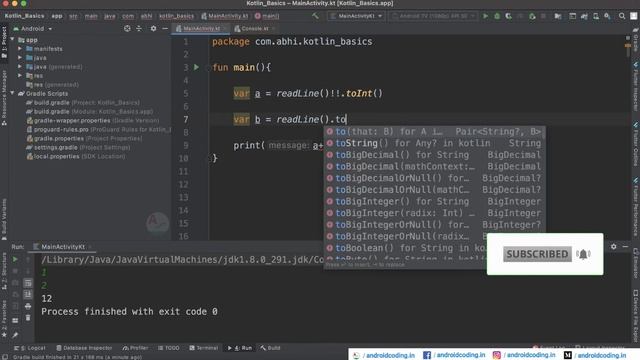
Task: Click the Sync Project with Gradle icon
Action: pos(584,16)
